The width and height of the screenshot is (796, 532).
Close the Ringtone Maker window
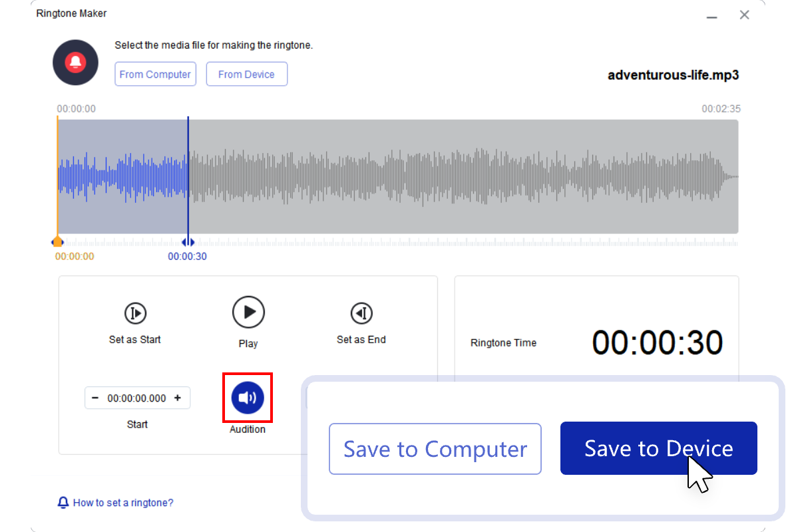click(745, 15)
